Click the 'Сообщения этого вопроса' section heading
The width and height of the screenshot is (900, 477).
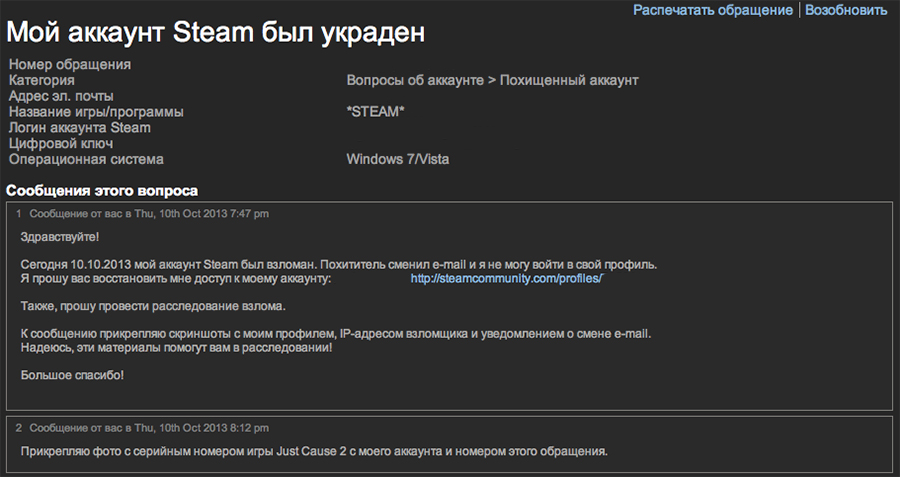[x=102, y=191]
